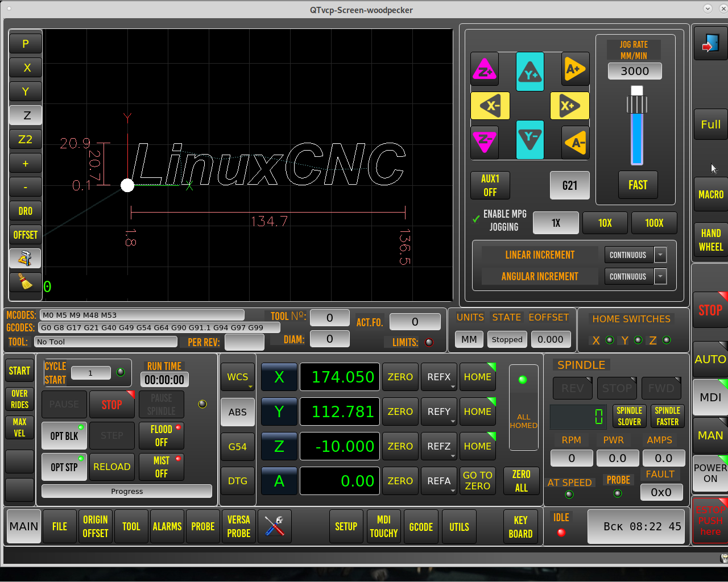Viewport: 728px width, 582px height.
Task: Select 10X MPG multiplier
Action: [x=605, y=223]
